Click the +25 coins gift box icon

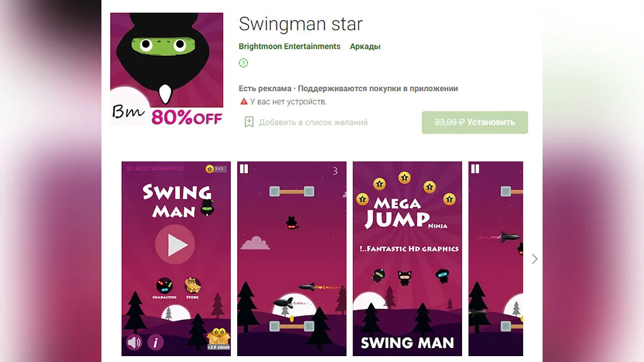[218, 339]
